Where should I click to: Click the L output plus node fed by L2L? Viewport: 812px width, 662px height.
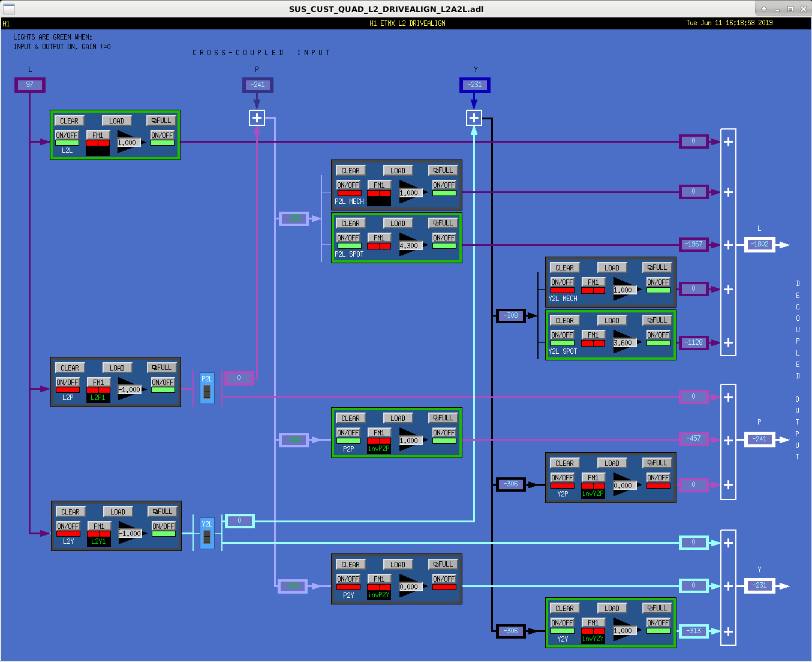tap(728, 142)
